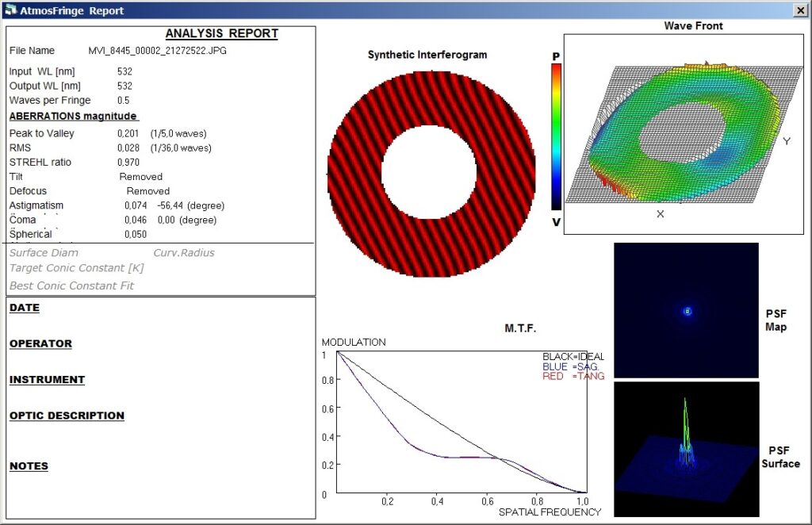Click the M.T.F. modulation curve chart
Viewport: 812px width, 525px height.
point(461,423)
